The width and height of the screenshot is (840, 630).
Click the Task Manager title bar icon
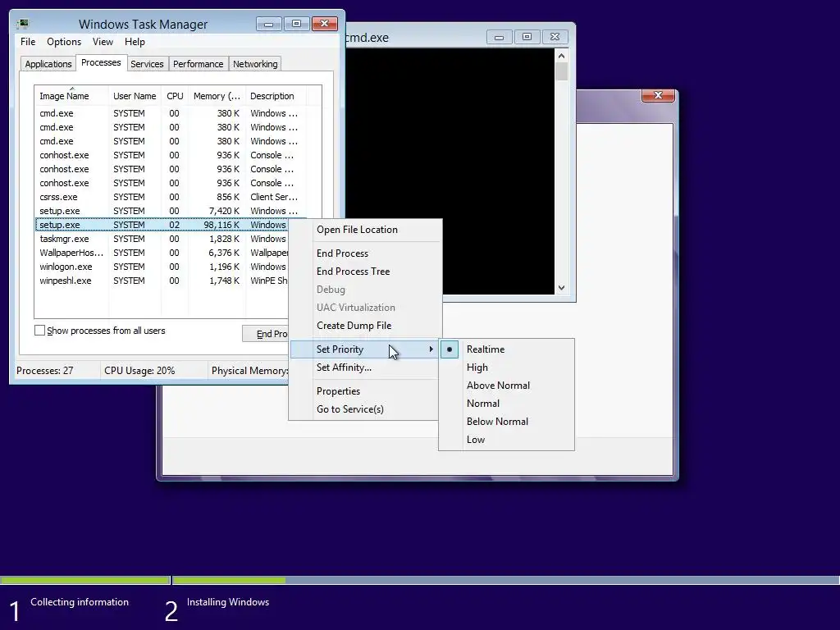pos(22,24)
